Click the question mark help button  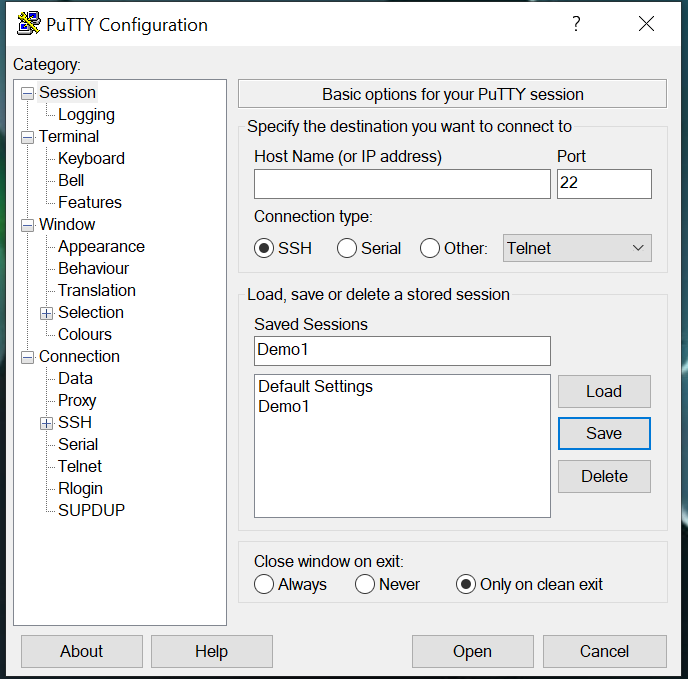coord(576,24)
